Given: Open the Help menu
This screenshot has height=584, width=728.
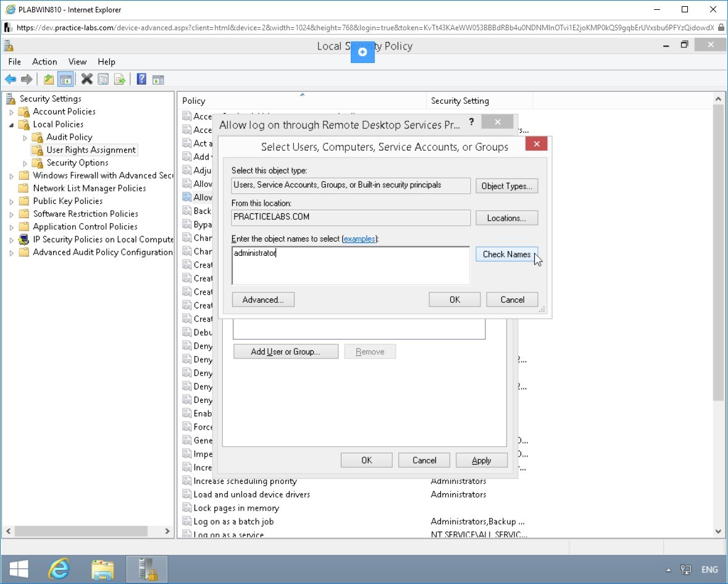Looking at the screenshot, I should click(x=106, y=61).
